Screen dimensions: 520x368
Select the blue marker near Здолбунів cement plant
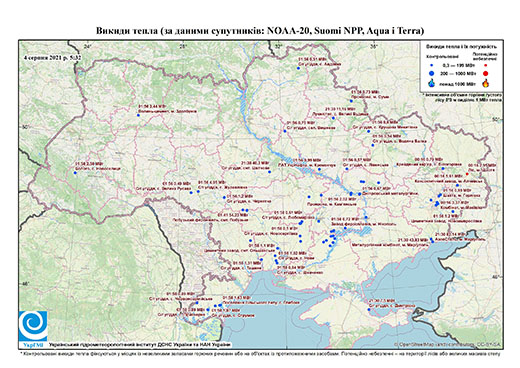[138, 115]
